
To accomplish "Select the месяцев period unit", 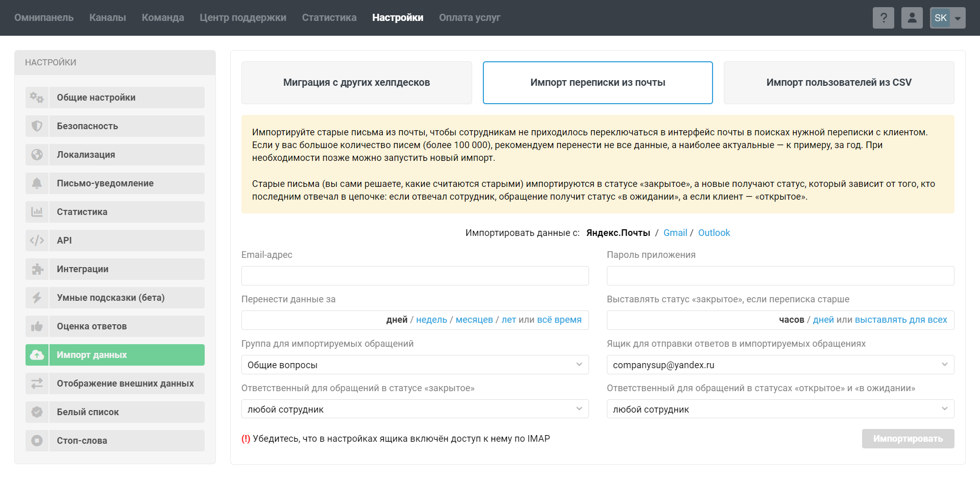I will click(474, 320).
